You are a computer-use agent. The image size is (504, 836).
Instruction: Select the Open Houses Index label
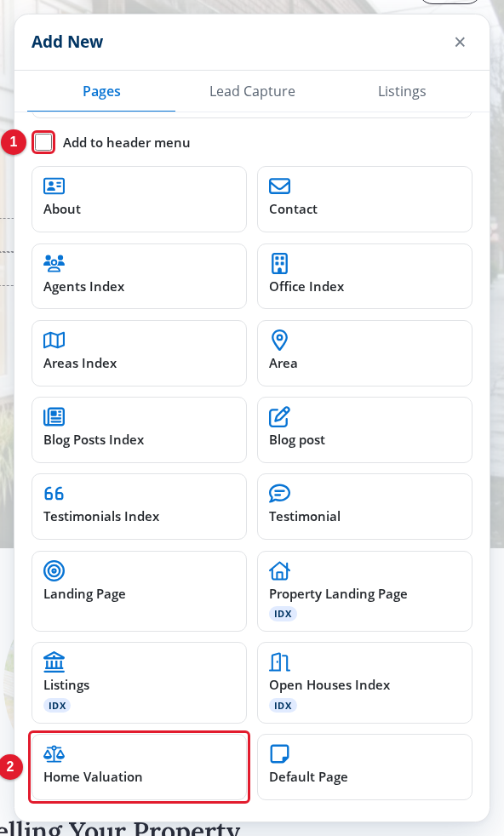[x=329, y=685]
